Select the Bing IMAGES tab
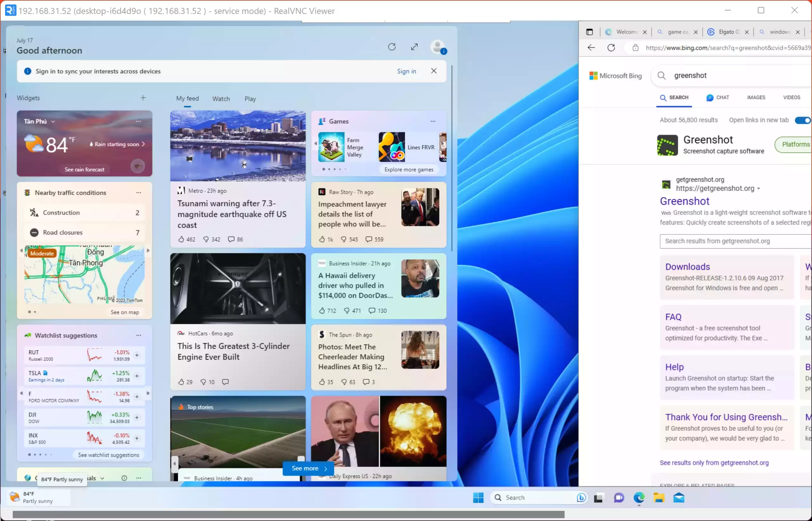Image resolution: width=812 pixels, height=521 pixels. (756, 97)
